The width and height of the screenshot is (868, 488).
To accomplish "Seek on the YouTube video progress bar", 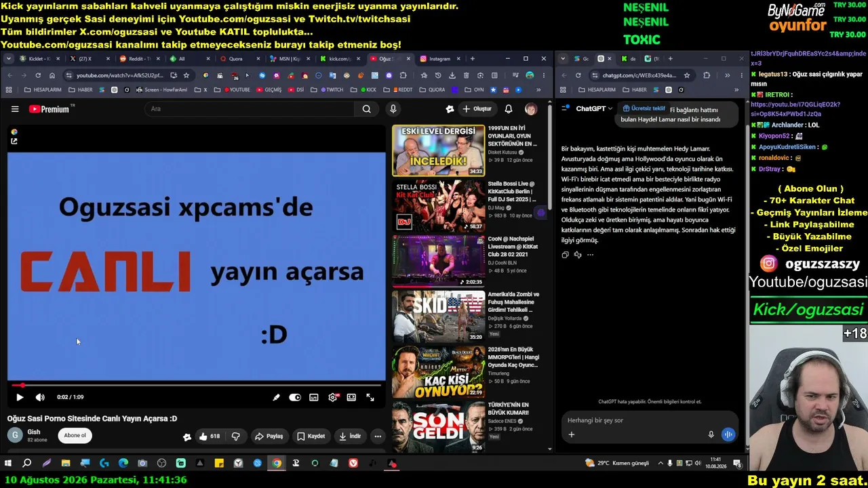I will pos(197,385).
